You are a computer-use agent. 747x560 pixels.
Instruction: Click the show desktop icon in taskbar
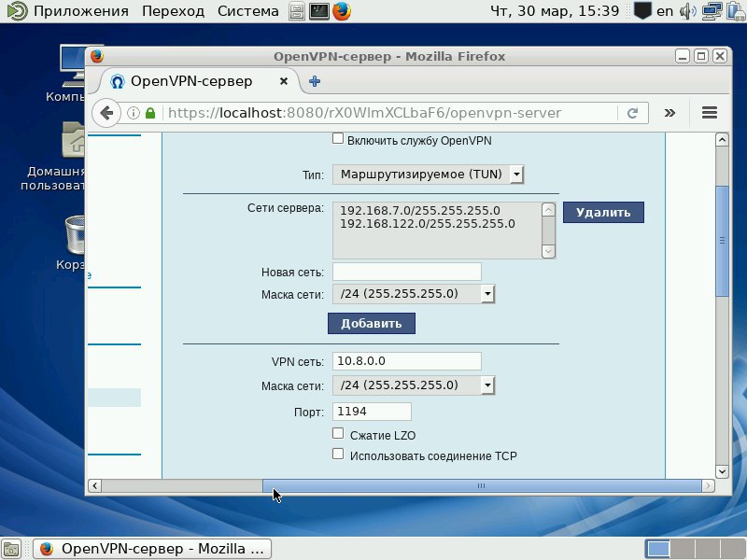coord(11,549)
